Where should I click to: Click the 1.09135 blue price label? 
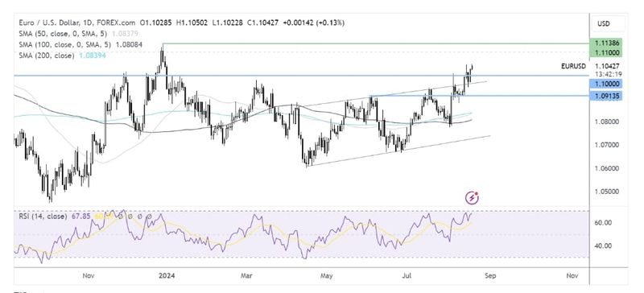[606, 96]
